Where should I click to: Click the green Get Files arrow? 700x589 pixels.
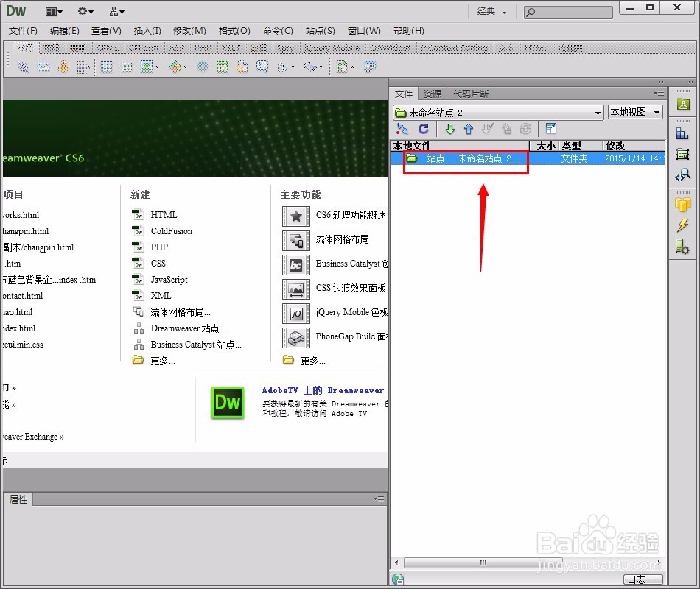click(450, 129)
